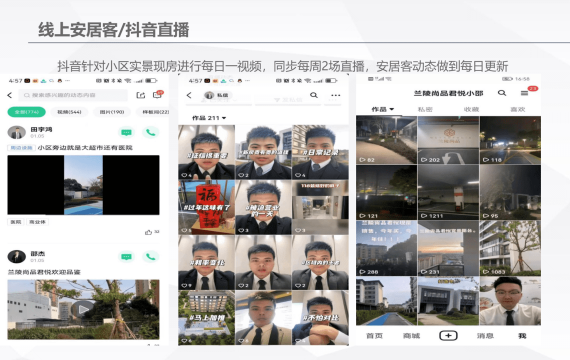Screen dimensions: 570x360
Task: Open the video of the 小区旁边就是大超市 post
Action: pyautogui.click(x=83, y=185)
